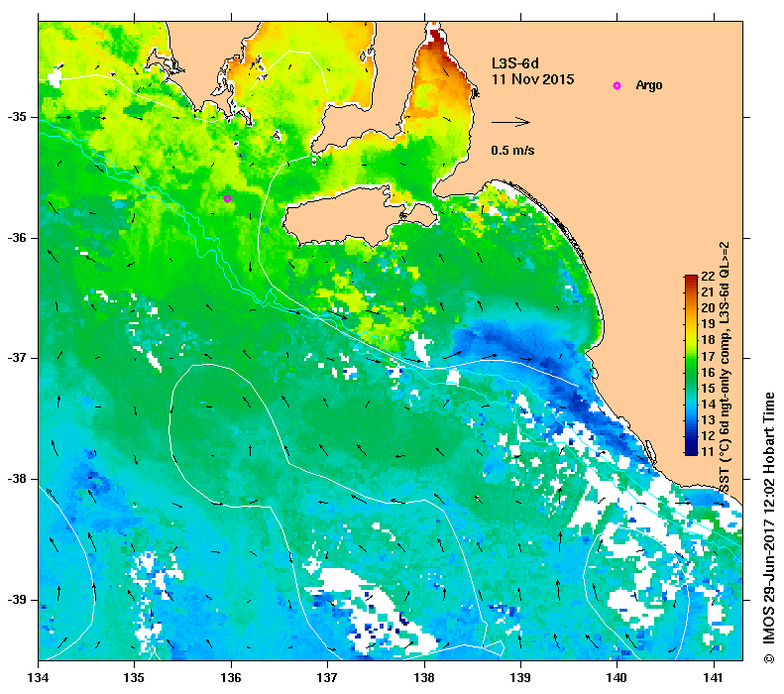The width and height of the screenshot is (784, 694).
Task: Click latitude axis label '-36'
Action: [x=17, y=238]
